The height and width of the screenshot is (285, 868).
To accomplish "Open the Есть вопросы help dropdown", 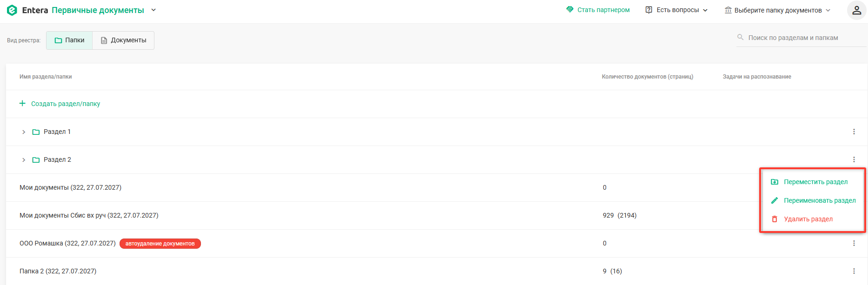I will pos(677,10).
